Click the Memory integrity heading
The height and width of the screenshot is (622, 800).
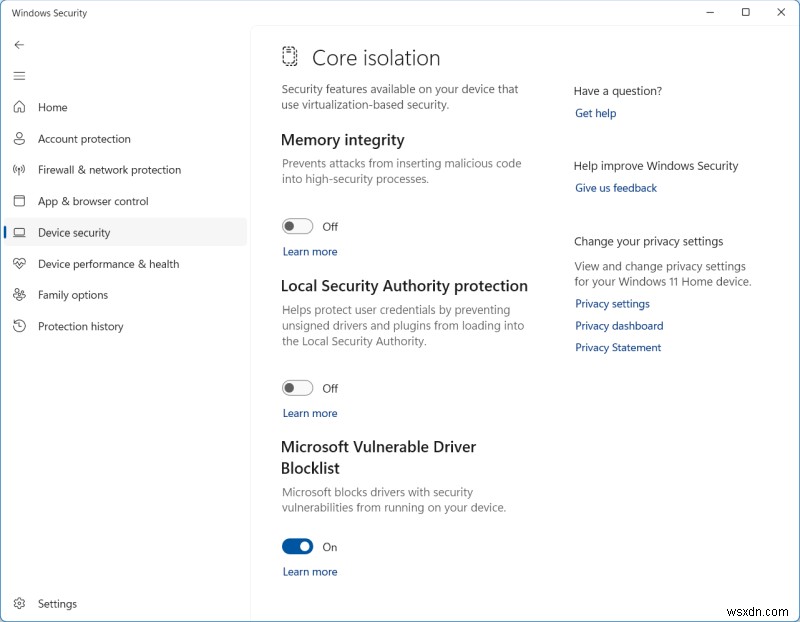click(x=342, y=140)
